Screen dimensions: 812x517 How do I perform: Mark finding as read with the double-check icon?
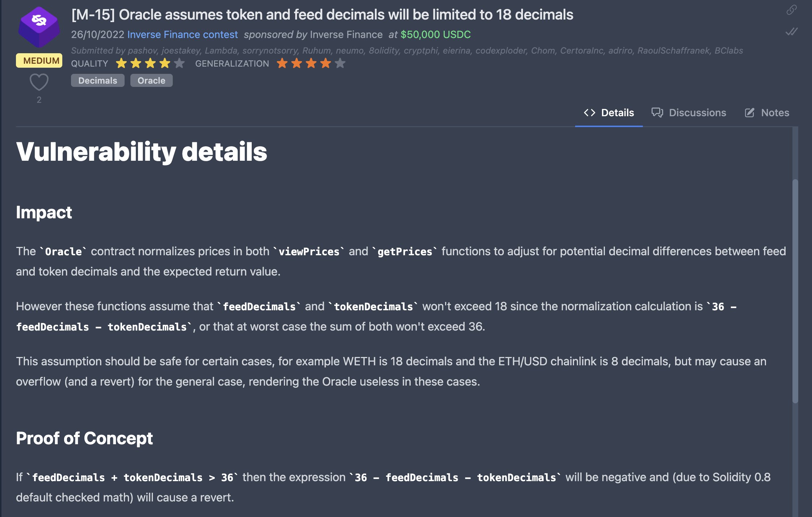tap(792, 31)
